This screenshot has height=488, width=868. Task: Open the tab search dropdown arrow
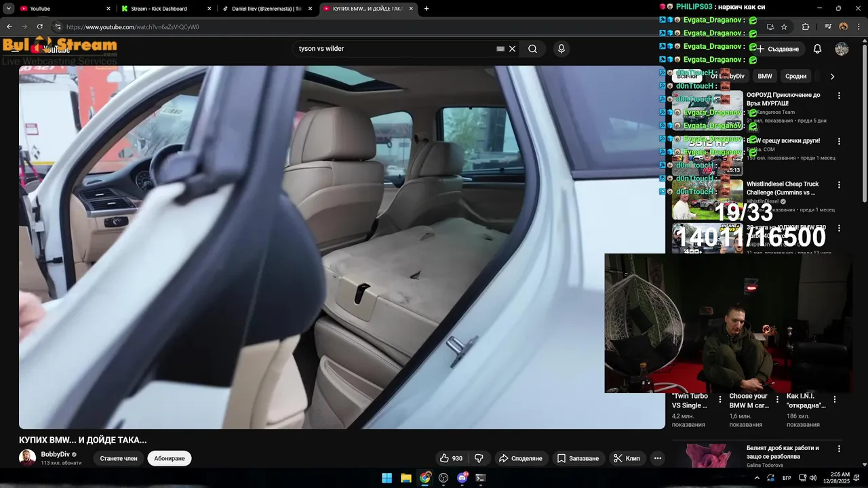pos(9,9)
